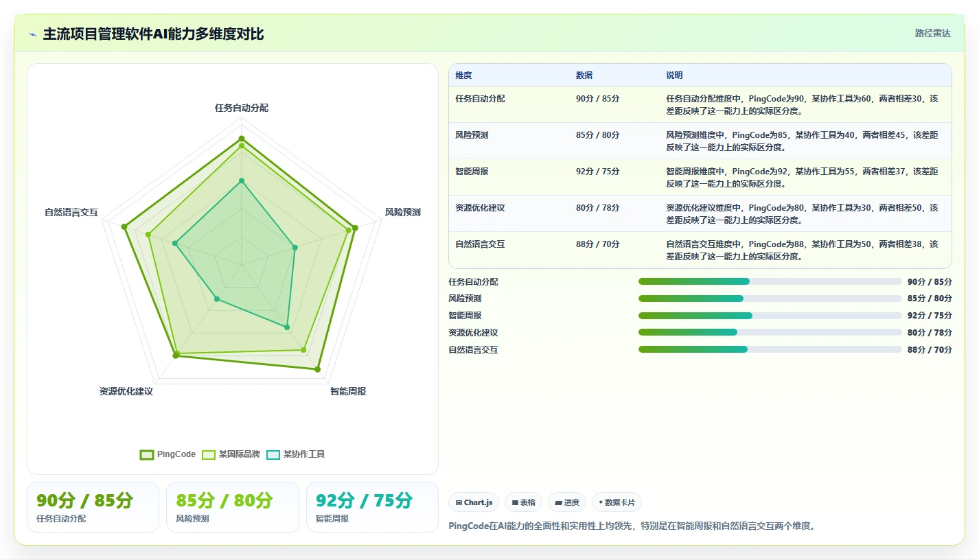Toggle the 某国际品牌 legend entry
The image size is (979, 560).
[x=231, y=454]
